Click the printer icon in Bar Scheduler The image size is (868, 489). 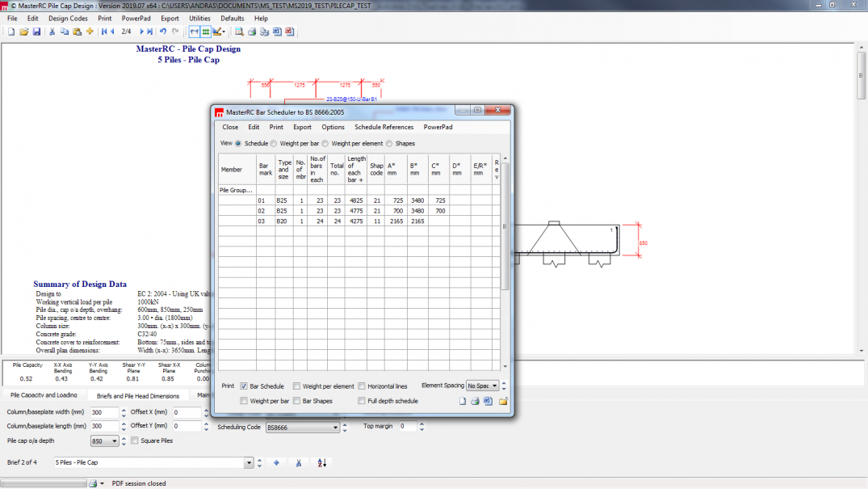(475, 401)
